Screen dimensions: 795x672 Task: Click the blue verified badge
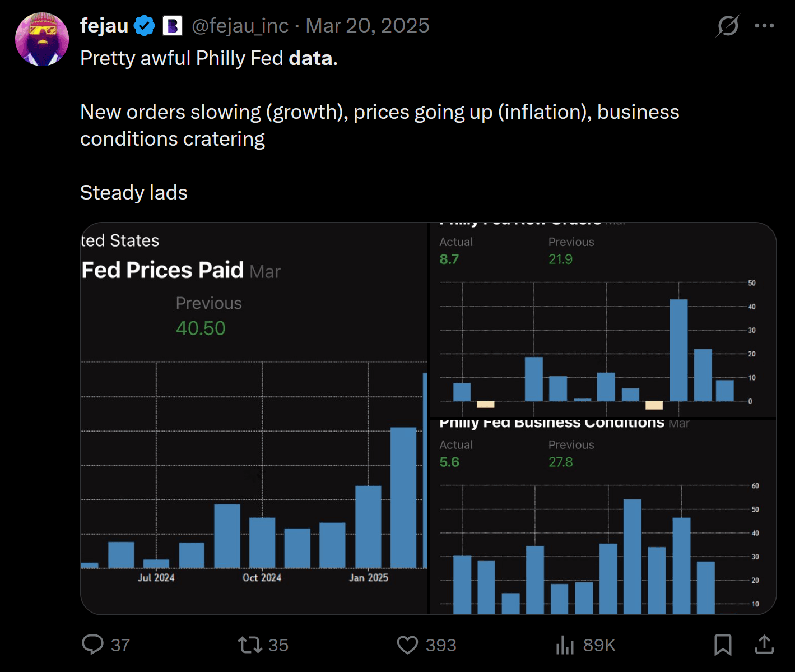145,26
